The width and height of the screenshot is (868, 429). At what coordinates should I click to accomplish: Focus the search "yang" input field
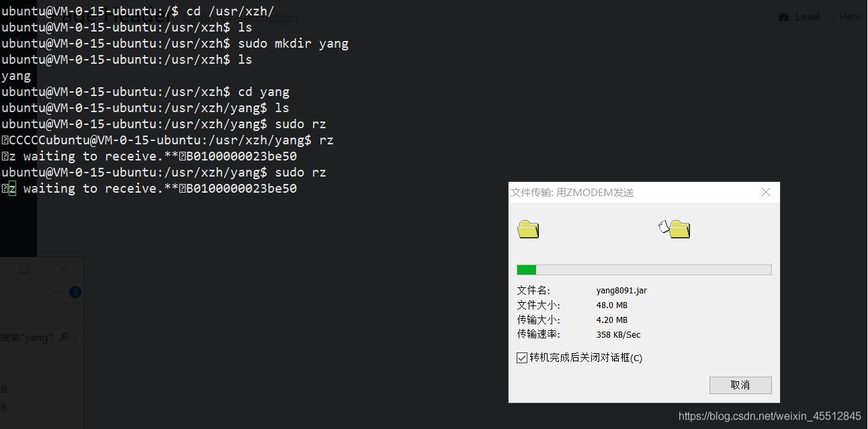click(27, 337)
